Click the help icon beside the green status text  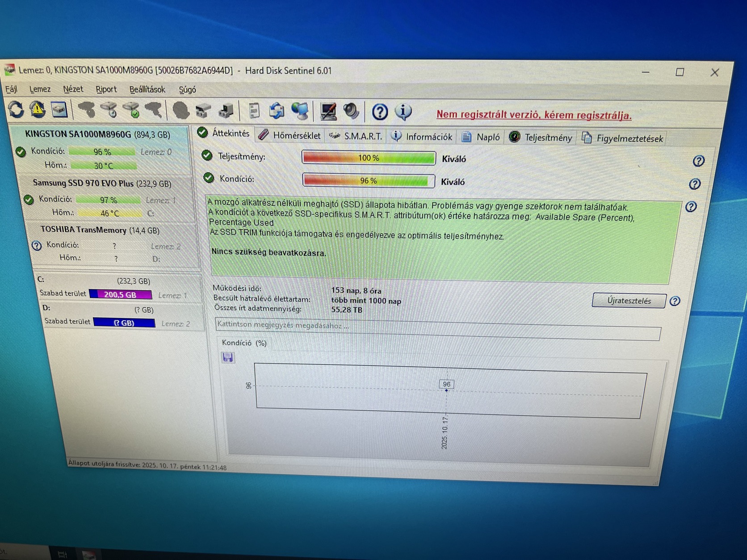click(691, 207)
